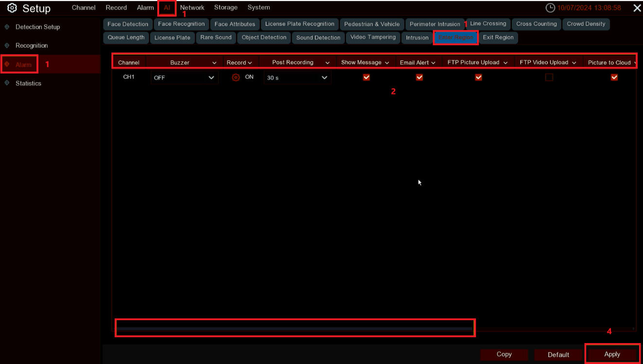Expand Record column header dropdown
This screenshot has height=364, width=643.
pyautogui.click(x=250, y=63)
